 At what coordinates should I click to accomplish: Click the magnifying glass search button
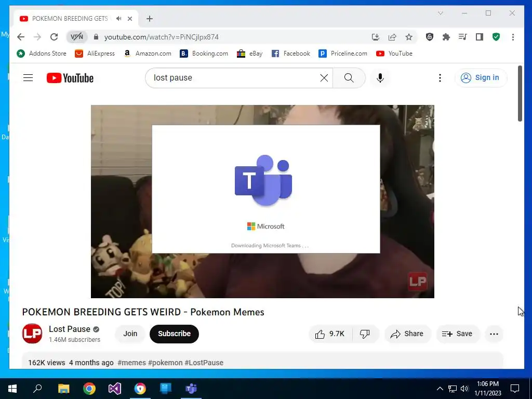(349, 78)
